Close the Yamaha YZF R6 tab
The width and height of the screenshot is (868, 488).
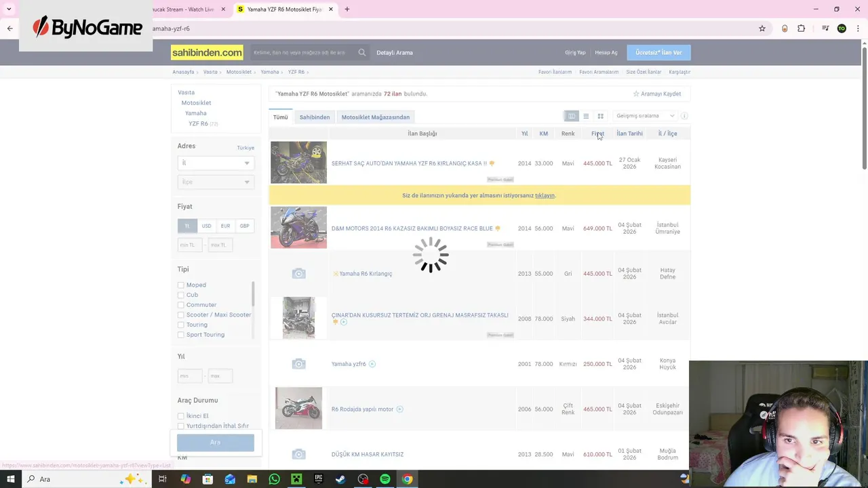(331, 9)
